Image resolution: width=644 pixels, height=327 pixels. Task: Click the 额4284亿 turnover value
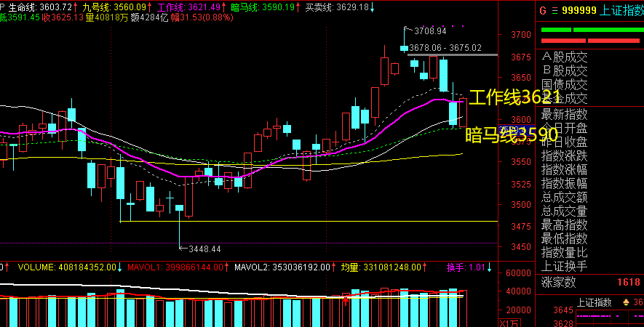click(x=149, y=17)
